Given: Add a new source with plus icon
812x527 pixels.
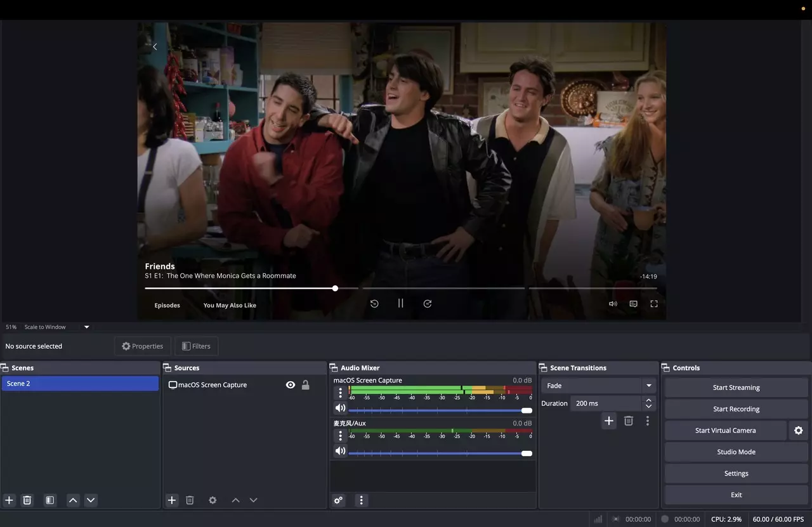Looking at the screenshot, I should [x=172, y=500].
